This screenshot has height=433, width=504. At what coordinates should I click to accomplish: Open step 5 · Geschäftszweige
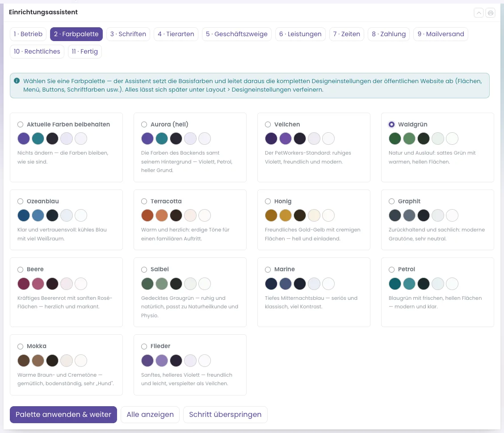tap(237, 34)
